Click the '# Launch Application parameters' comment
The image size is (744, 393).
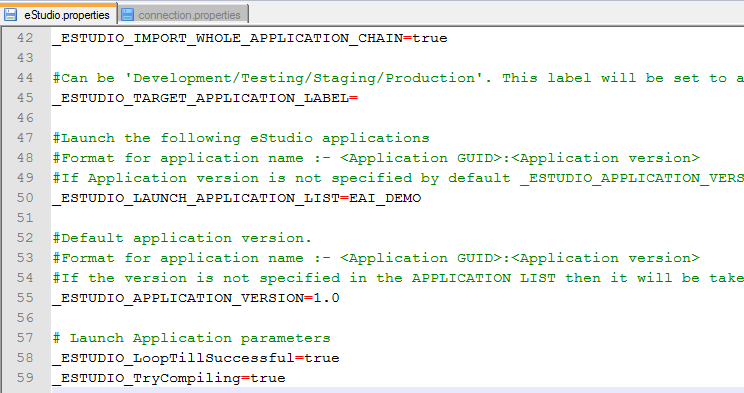point(192,338)
